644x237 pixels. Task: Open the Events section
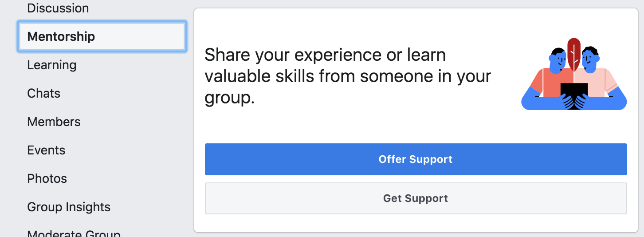click(x=46, y=150)
